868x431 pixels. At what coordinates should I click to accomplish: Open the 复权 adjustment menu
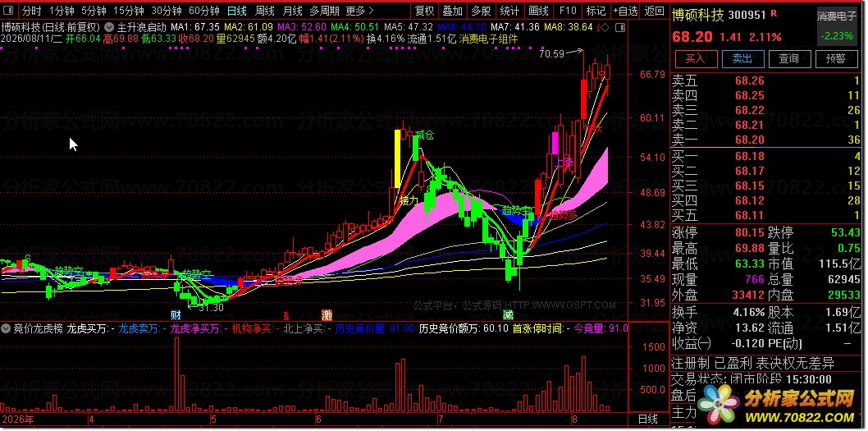pyautogui.click(x=425, y=11)
